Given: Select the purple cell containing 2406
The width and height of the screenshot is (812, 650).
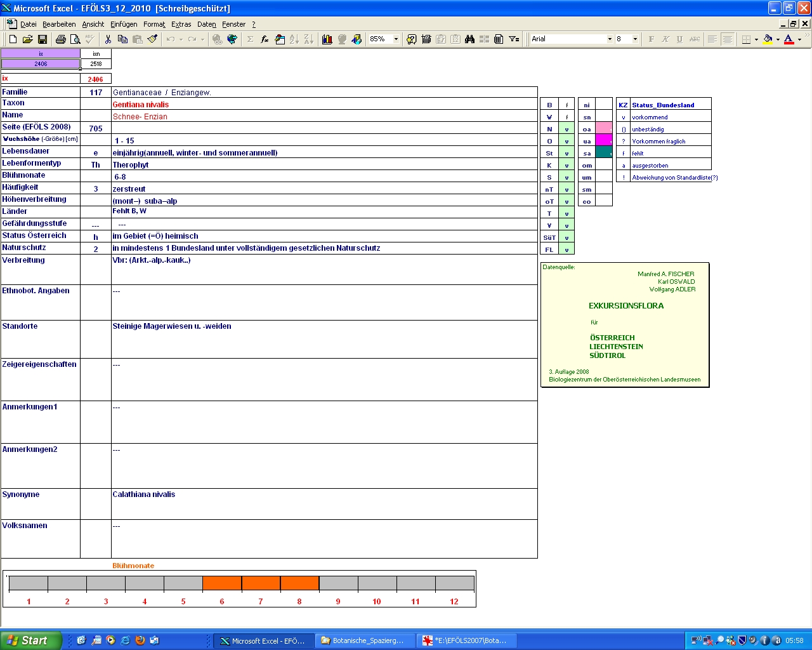Looking at the screenshot, I should click(x=41, y=63).
